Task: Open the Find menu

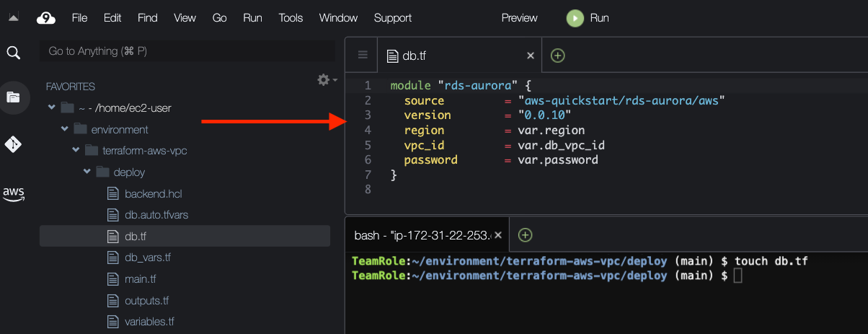Action: (147, 18)
